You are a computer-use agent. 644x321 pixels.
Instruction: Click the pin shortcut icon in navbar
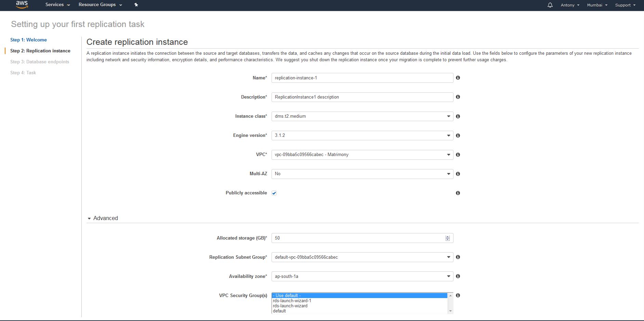coord(136,5)
